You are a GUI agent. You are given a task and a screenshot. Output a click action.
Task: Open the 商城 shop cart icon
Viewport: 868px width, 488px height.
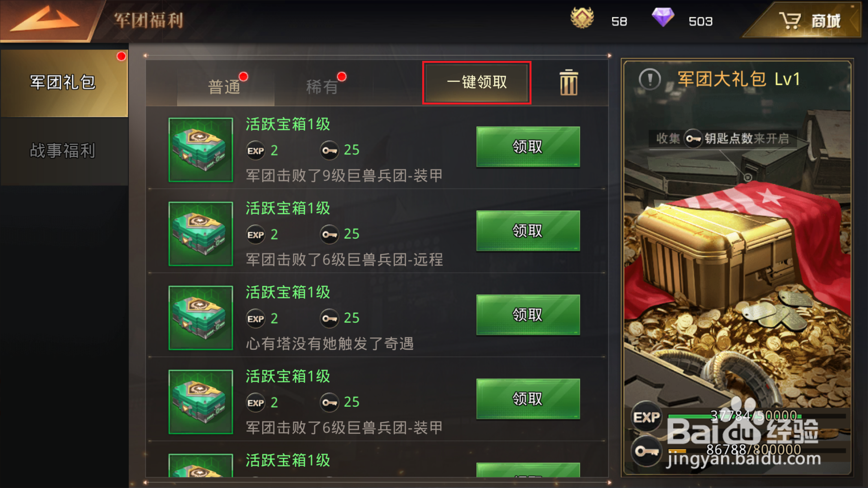point(790,20)
